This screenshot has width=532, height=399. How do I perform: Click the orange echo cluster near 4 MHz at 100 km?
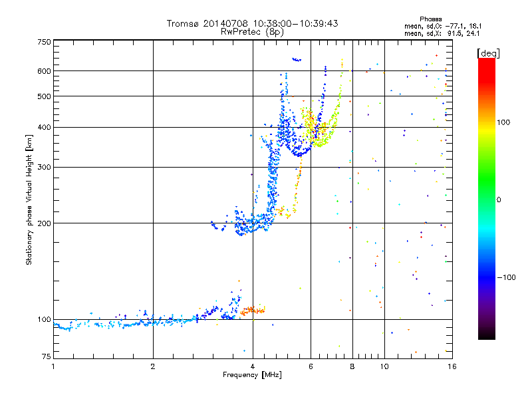pos(253,311)
